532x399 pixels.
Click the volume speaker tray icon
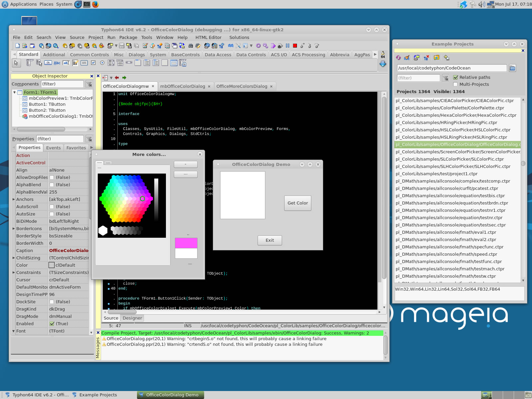coord(482,4)
